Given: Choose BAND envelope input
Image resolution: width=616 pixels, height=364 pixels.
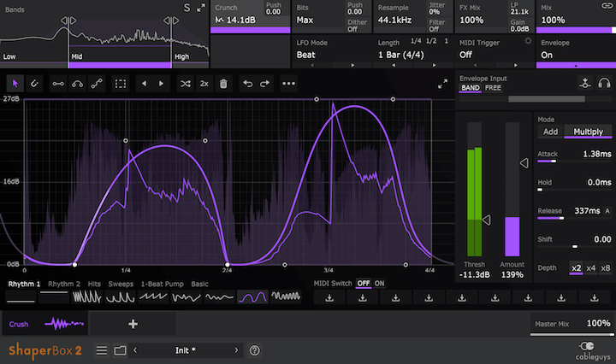Looking at the screenshot, I should coord(471,88).
